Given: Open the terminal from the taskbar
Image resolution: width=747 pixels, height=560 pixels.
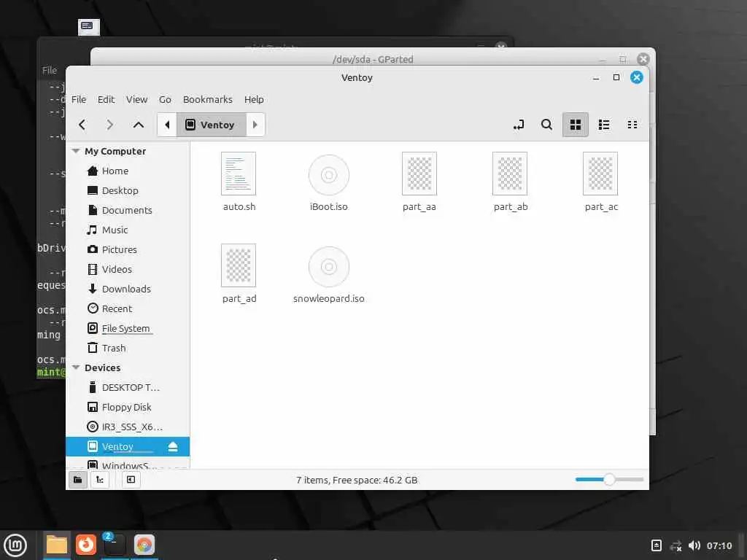Looking at the screenshot, I should tap(115, 545).
